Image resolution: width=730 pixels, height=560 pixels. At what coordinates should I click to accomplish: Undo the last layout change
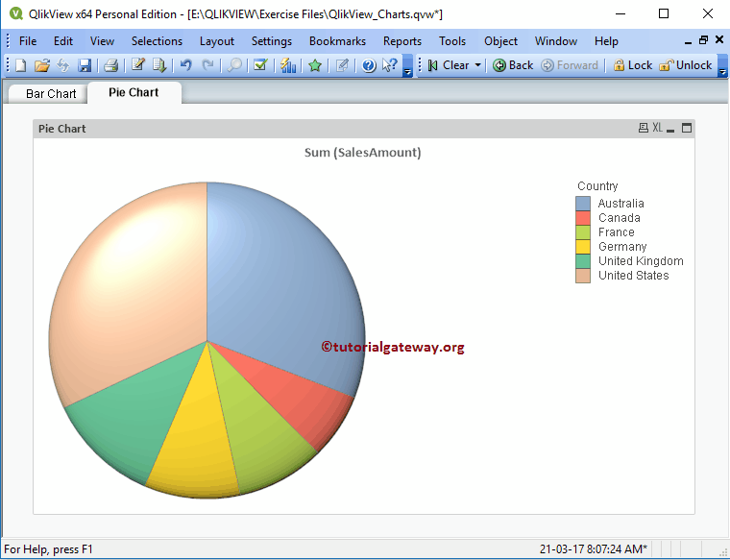tap(185, 65)
